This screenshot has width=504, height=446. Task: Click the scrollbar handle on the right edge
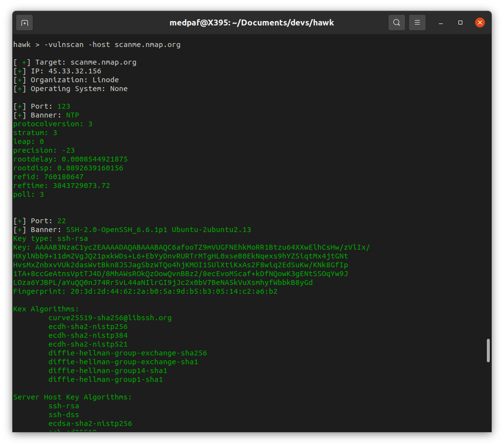pyautogui.click(x=488, y=351)
